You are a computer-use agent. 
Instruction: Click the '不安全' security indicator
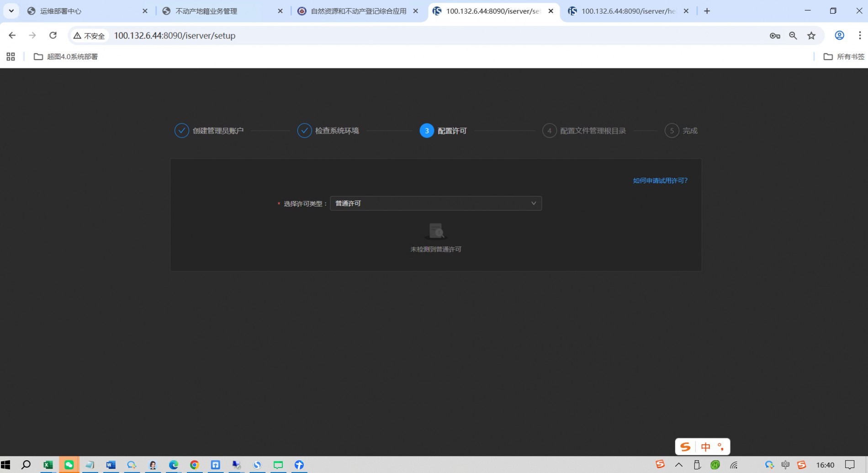90,36
